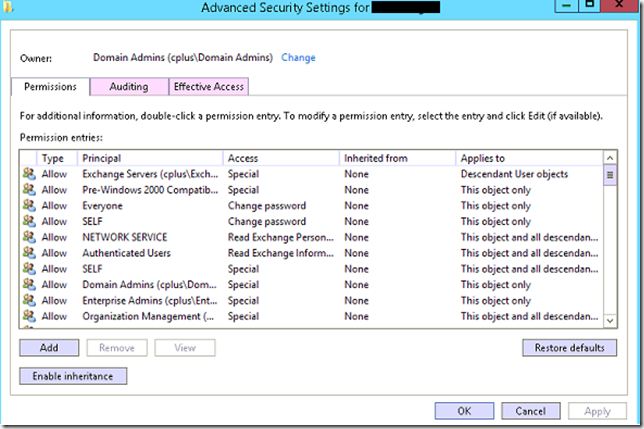The image size is (644, 429).
Task: Confirm with the OK button
Action: pos(464,410)
